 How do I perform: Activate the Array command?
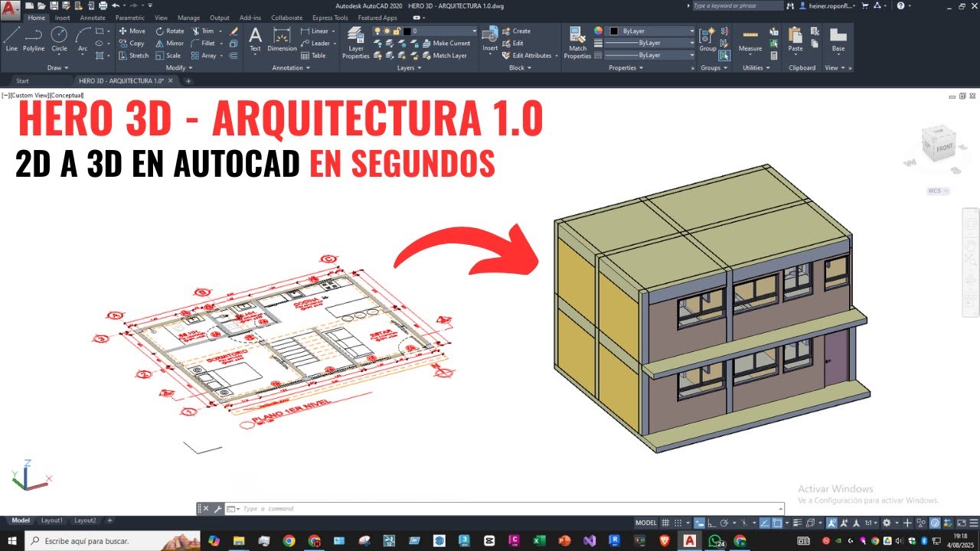pos(204,56)
